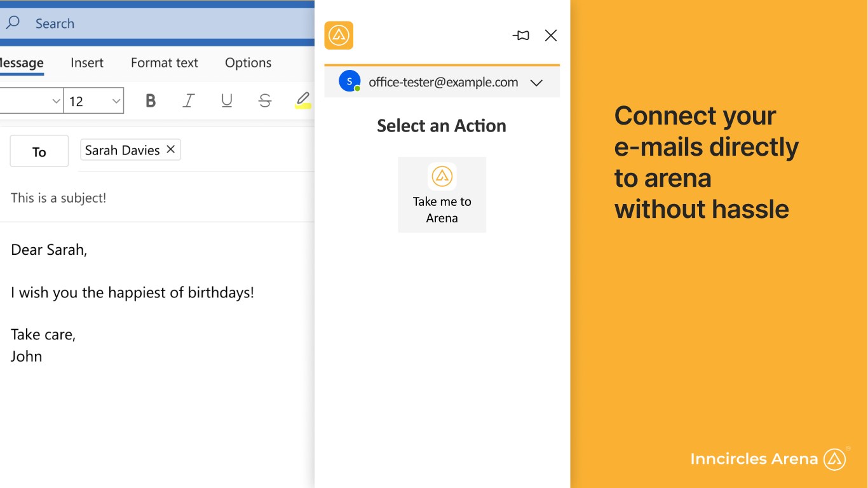Remove Sarah Davies recipient with X

click(x=170, y=149)
